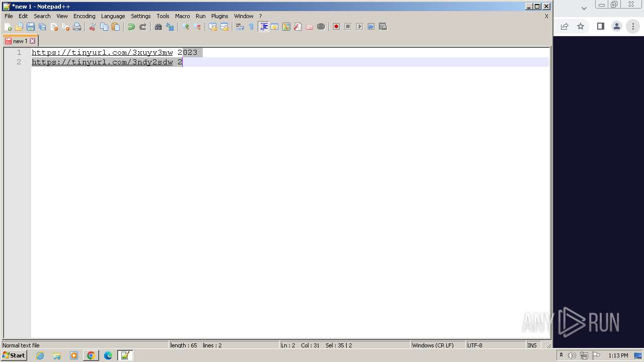Viewport: 644px width, 362px height.
Task: Click the Windows Start button
Action: point(14,355)
